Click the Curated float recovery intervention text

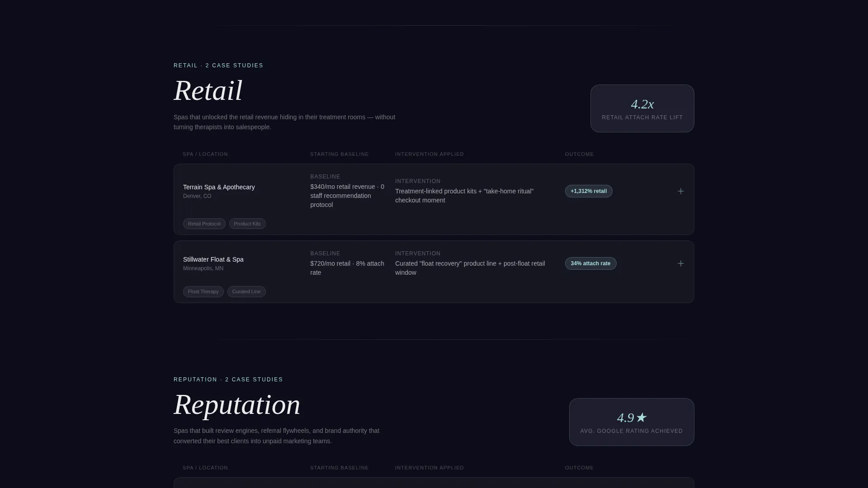coord(470,268)
